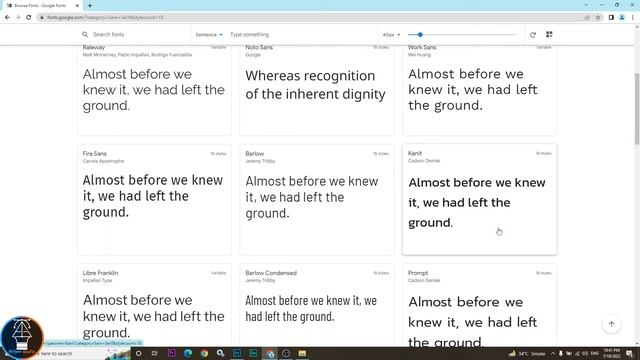Open the Barlow font card by Jeremy Tribby
640x360 pixels.
[317, 200]
